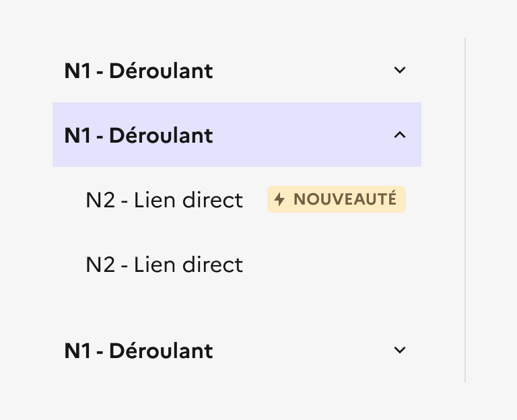Toggle open the Déroulant below the N2 links
The width and height of the screenshot is (517, 420).
tap(237, 350)
